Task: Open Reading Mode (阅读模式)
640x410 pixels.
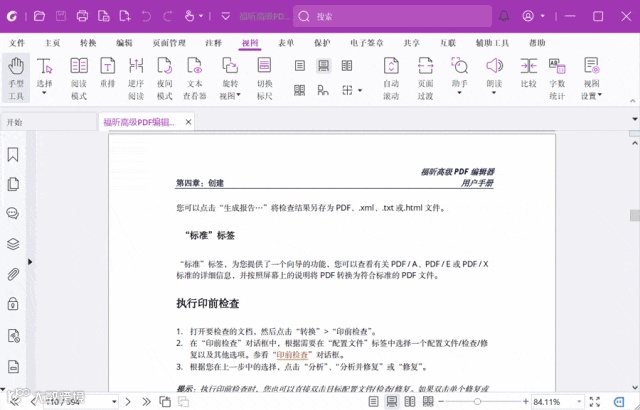Action: click(79, 78)
